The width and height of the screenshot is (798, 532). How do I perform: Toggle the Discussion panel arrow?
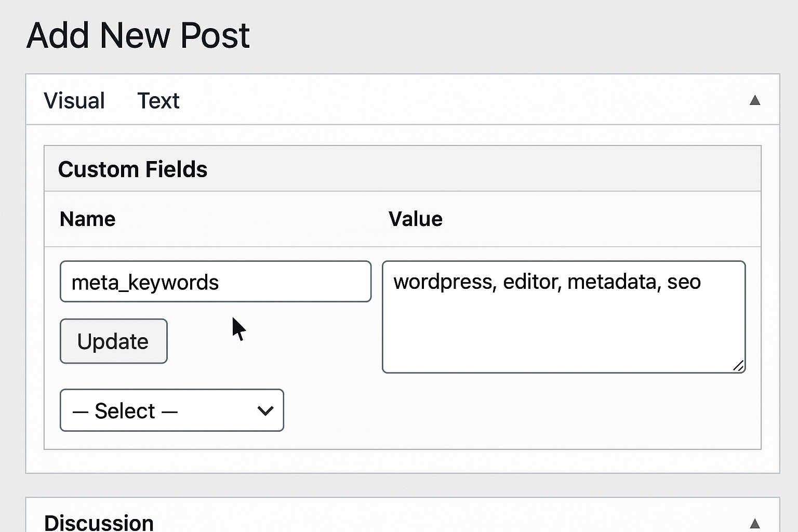click(755, 523)
